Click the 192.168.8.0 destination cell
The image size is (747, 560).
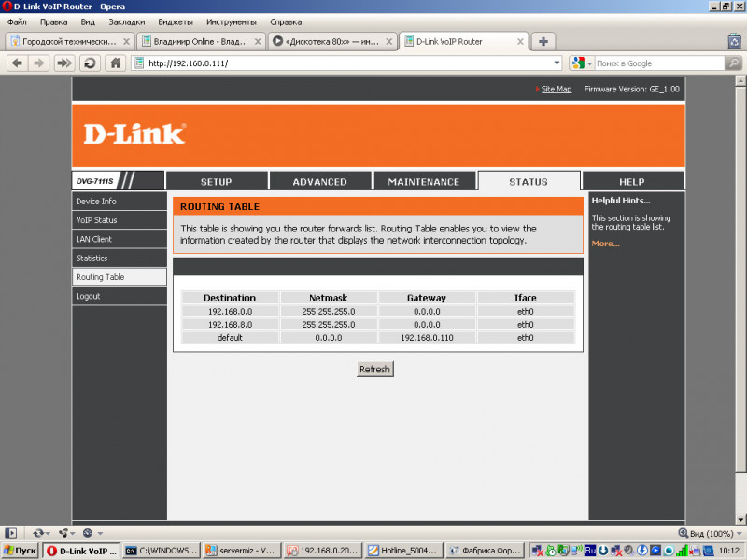(230, 324)
